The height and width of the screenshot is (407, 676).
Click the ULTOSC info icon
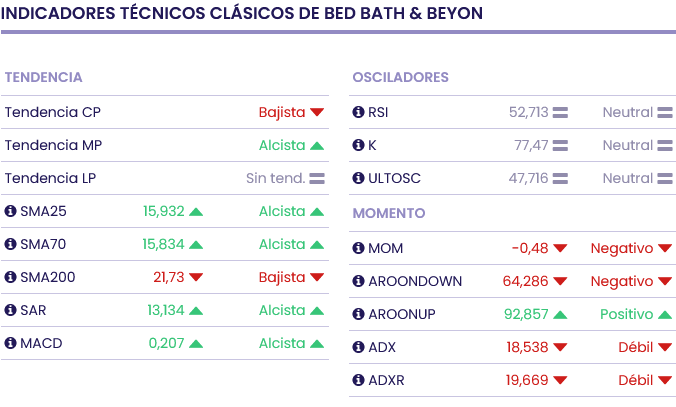click(x=358, y=178)
